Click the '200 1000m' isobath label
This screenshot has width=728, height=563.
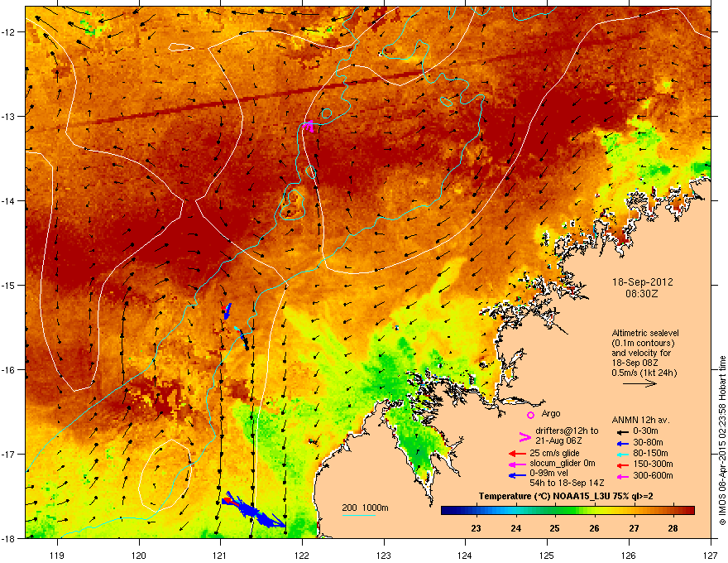pos(365,508)
